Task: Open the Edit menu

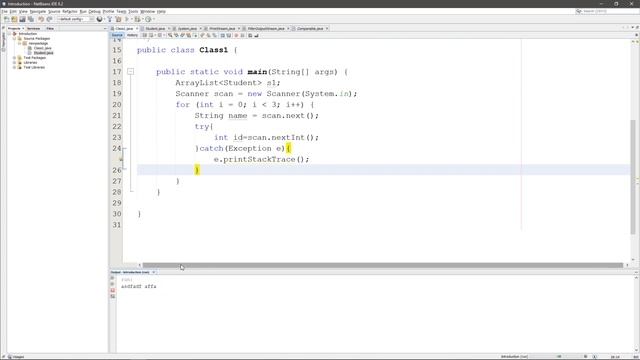Action: click(x=13, y=11)
